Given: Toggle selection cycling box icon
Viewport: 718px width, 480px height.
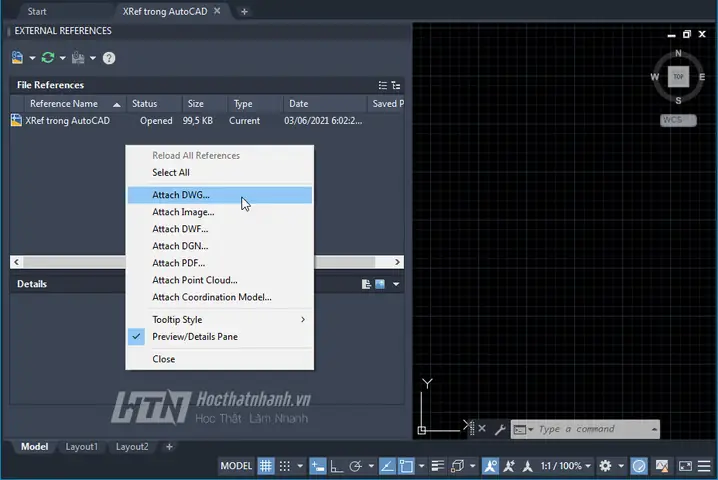Looking at the screenshot, I should click(x=457, y=466).
